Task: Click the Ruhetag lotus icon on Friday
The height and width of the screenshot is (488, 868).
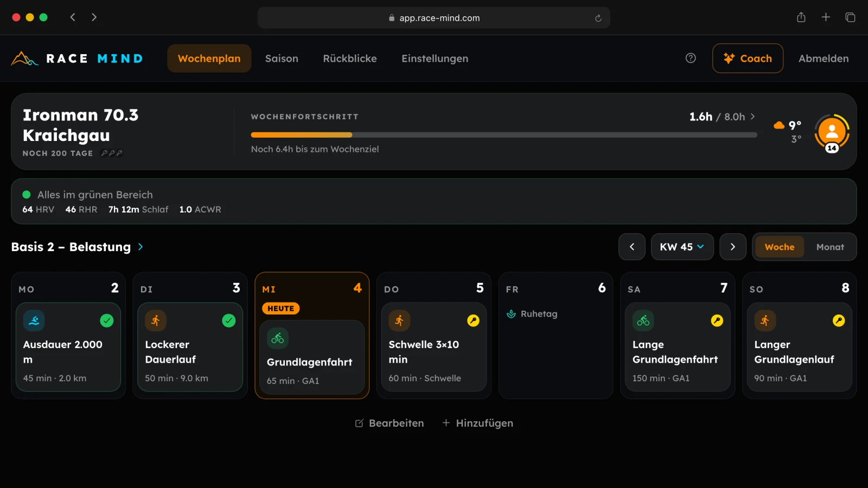Action: point(511,314)
